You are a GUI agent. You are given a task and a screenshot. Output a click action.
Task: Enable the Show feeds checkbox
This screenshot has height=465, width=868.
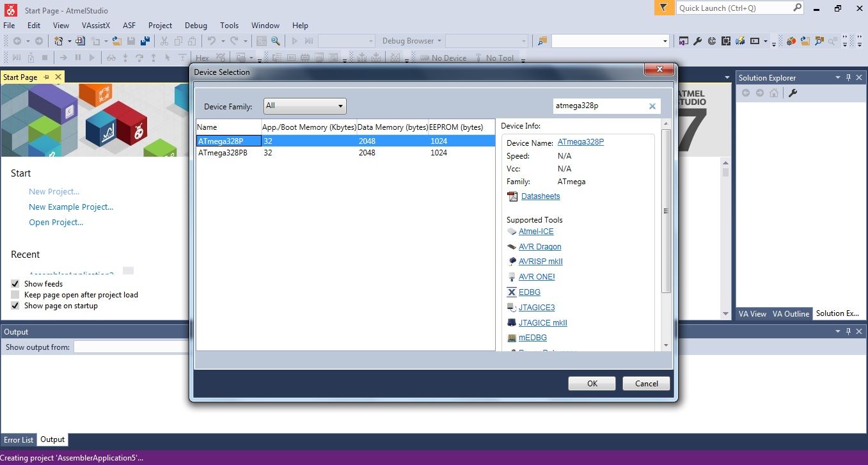tap(14, 284)
